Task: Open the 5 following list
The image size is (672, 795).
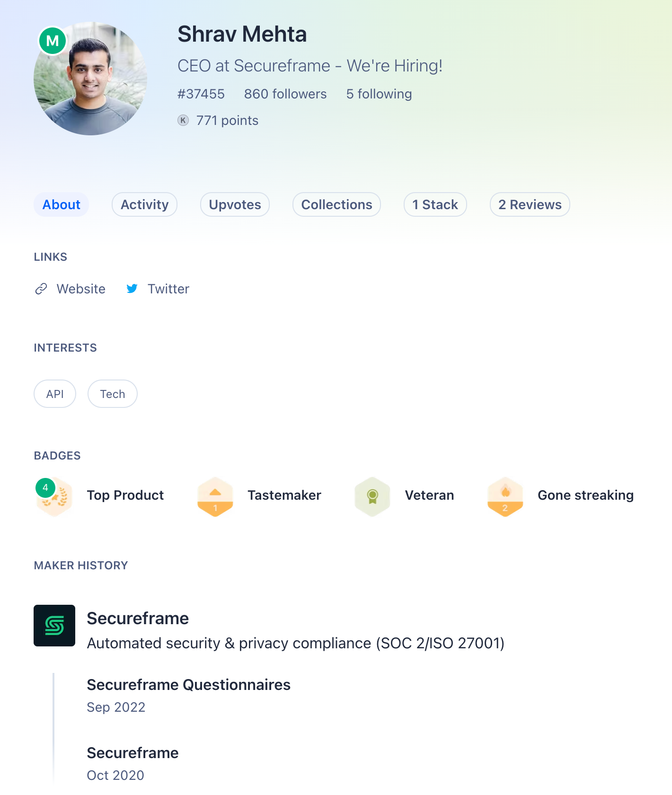Action: (379, 94)
